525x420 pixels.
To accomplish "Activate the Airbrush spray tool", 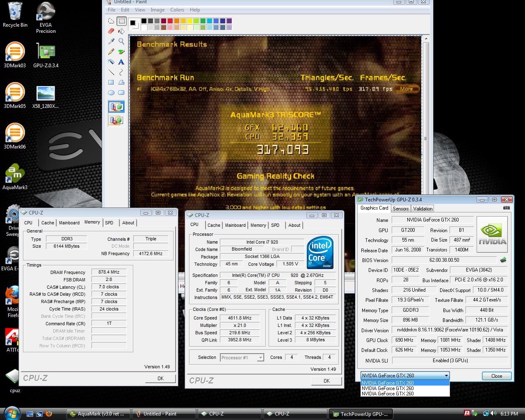I will point(111,62).
